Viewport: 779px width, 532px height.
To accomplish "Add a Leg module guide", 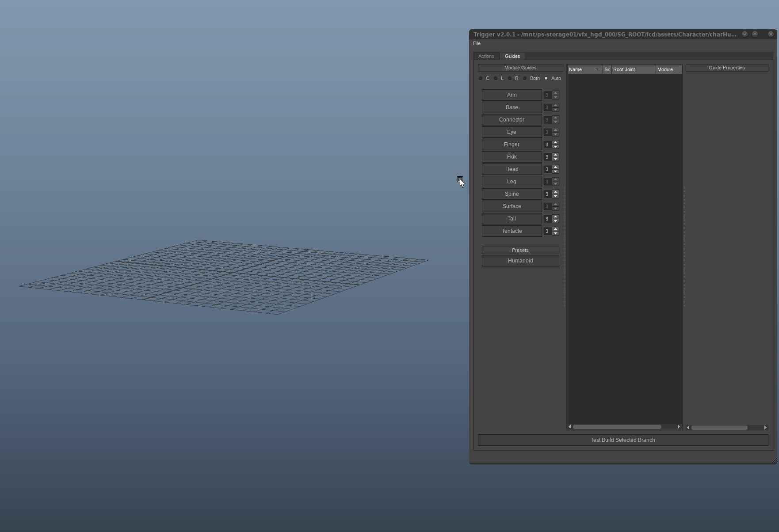I will 512,182.
